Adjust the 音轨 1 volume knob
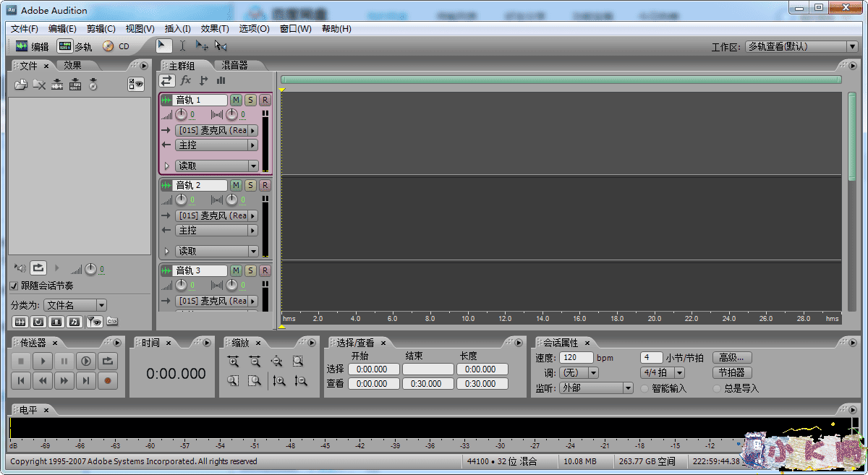Screen dimensions: 868x475 click(181, 115)
